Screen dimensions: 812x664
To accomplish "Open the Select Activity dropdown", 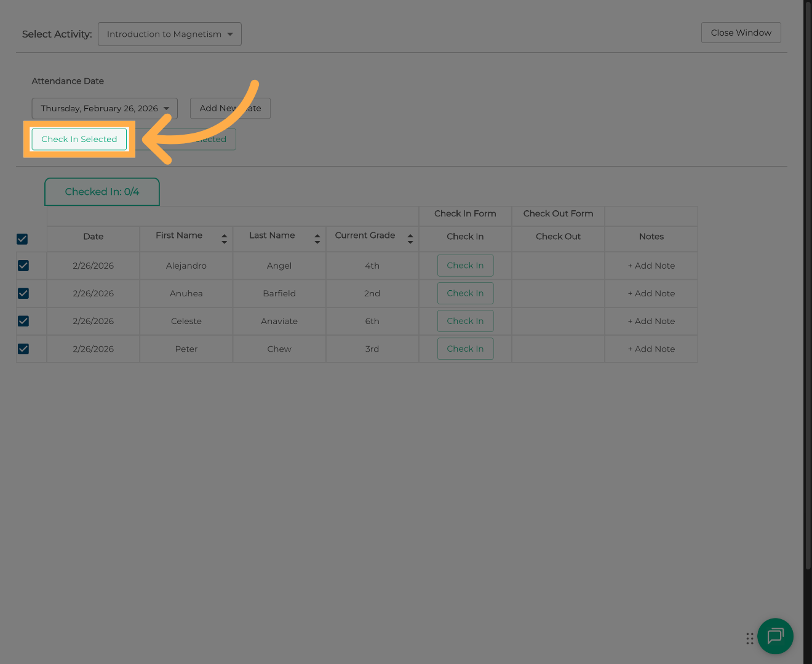I will [170, 34].
